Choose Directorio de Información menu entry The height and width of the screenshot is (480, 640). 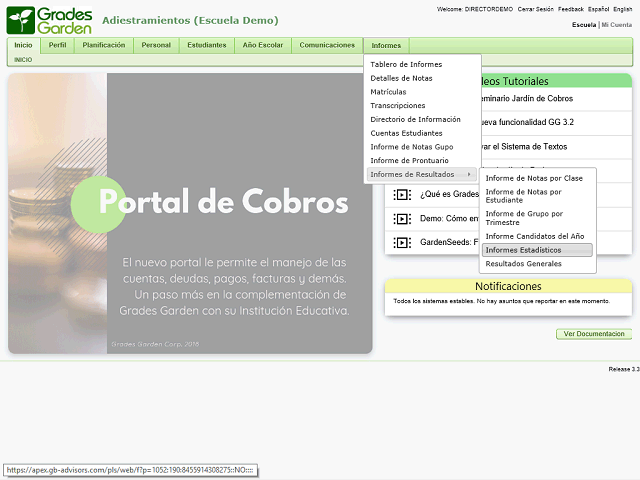pos(422,120)
